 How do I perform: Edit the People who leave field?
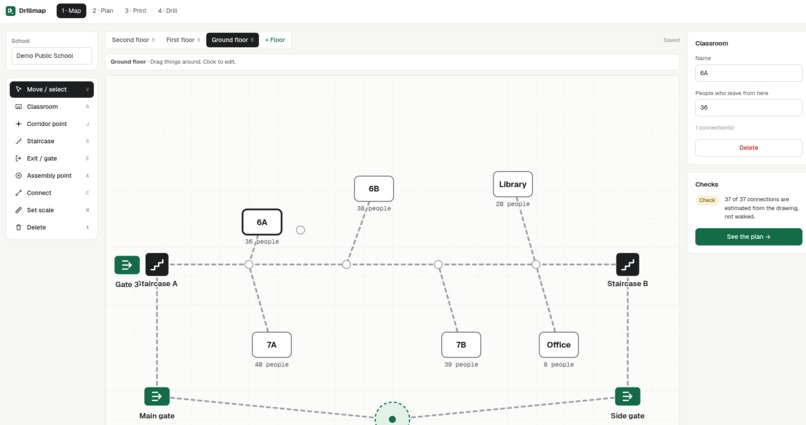click(x=748, y=107)
